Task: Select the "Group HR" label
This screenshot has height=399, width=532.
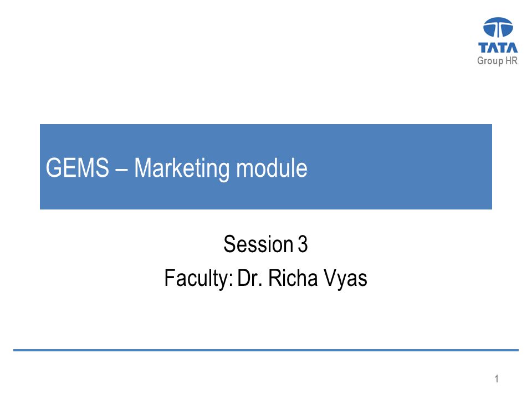Action: click(497, 61)
